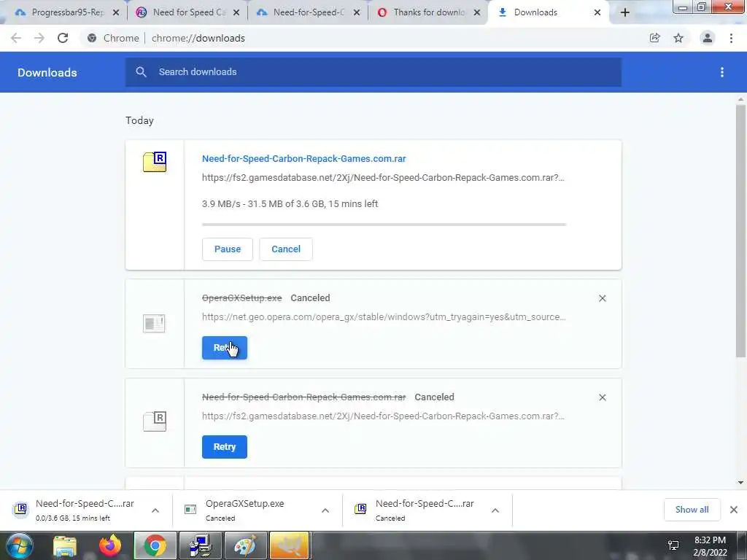Open the clock showing 8:32 PM
Image resolution: width=747 pixels, height=560 pixels.
point(710,546)
